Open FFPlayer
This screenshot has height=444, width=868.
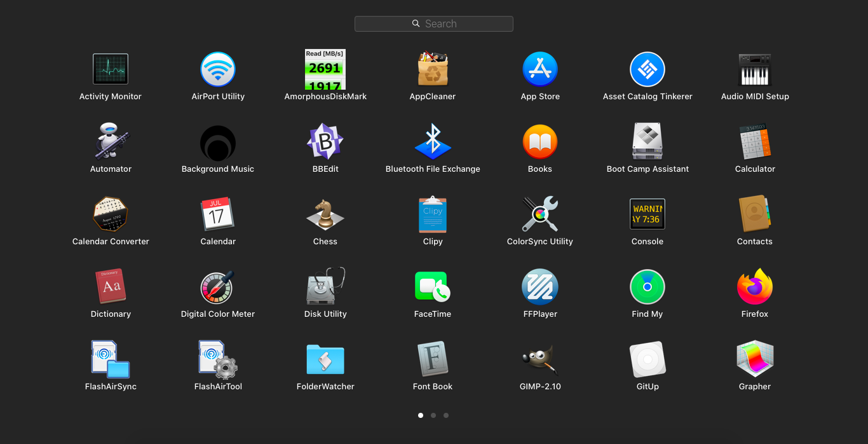(x=540, y=287)
